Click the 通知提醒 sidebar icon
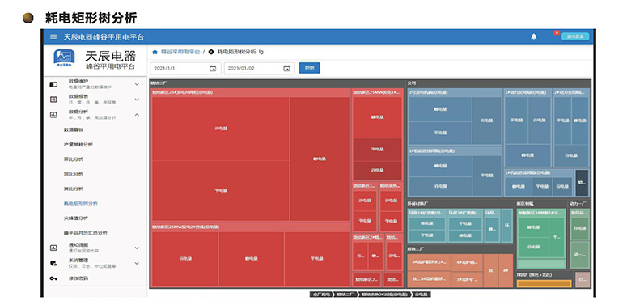This screenshot has width=644, height=301. [x=53, y=248]
